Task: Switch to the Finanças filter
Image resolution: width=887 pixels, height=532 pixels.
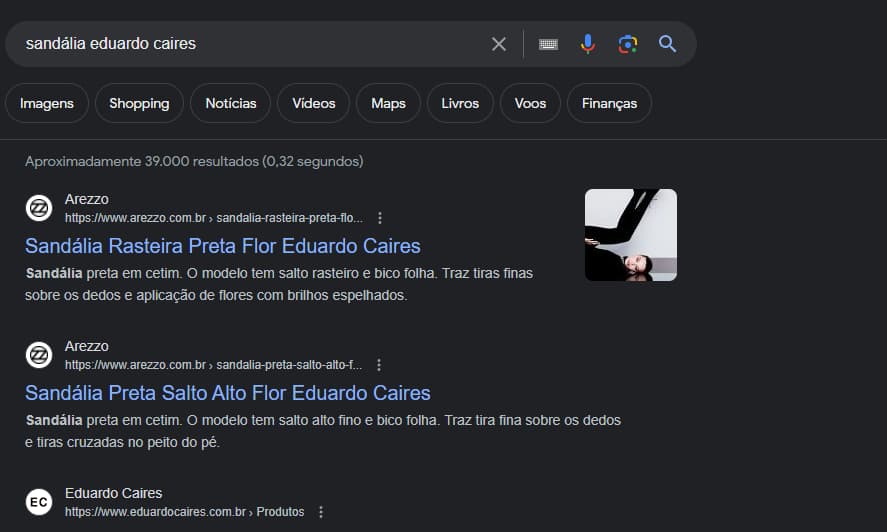Action: click(x=609, y=103)
